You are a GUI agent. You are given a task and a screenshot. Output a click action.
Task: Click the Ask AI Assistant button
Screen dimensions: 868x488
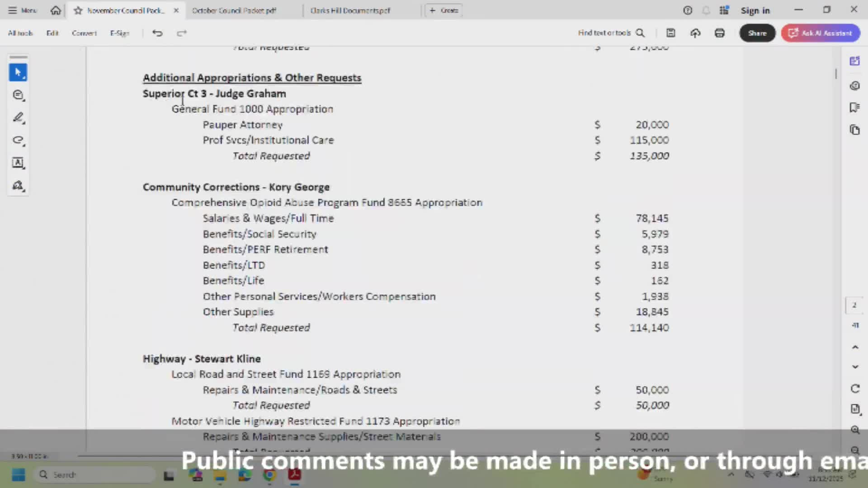[x=820, y=33]
